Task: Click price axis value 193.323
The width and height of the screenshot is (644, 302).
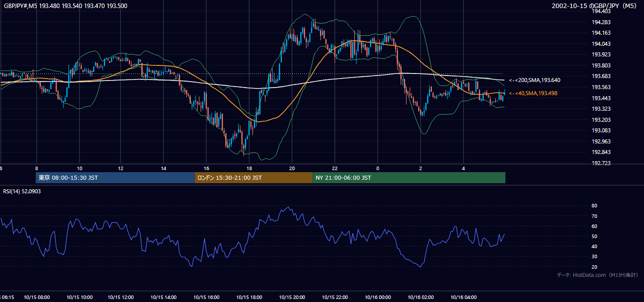Action: click(x=602, y=109)
